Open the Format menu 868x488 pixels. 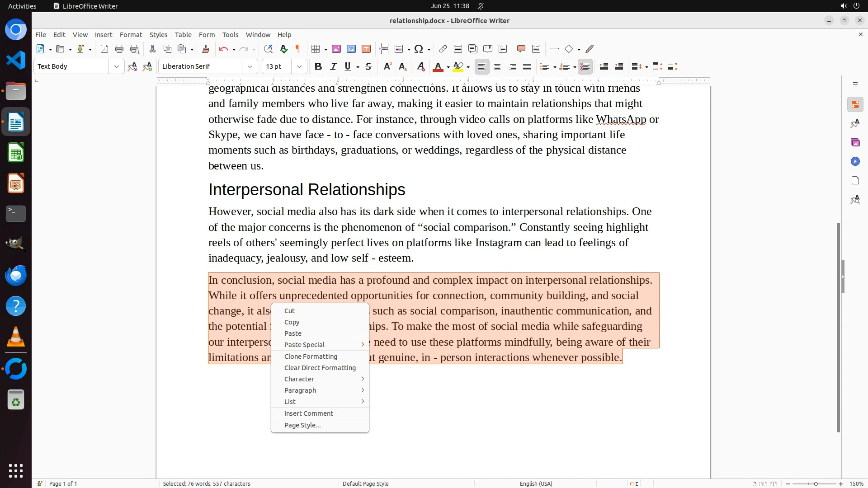[131, 34]
